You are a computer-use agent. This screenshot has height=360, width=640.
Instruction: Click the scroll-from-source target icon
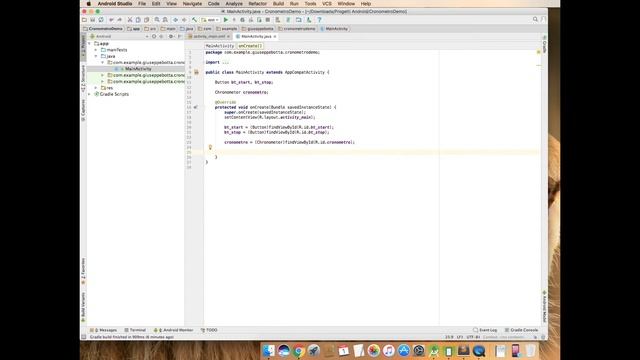coord(154,36)
